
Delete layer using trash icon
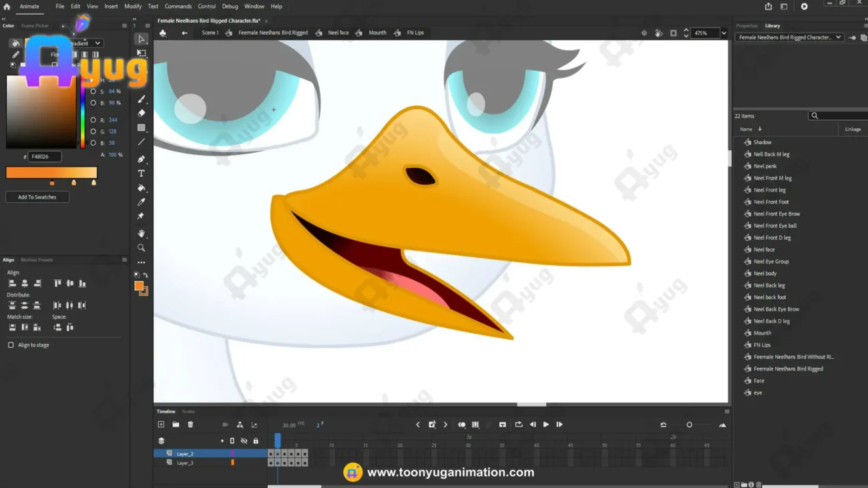click(x=190, y=425)
